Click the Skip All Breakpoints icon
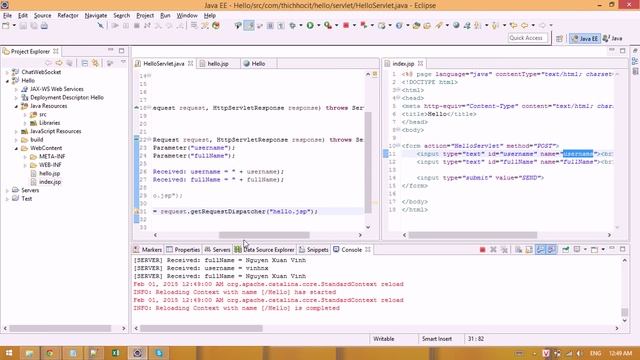Viewport: 640px width, 360px height. tap(100, 25)
